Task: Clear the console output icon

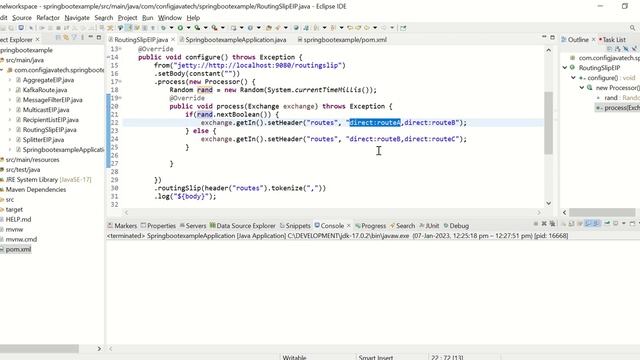Action: (564, 224)
